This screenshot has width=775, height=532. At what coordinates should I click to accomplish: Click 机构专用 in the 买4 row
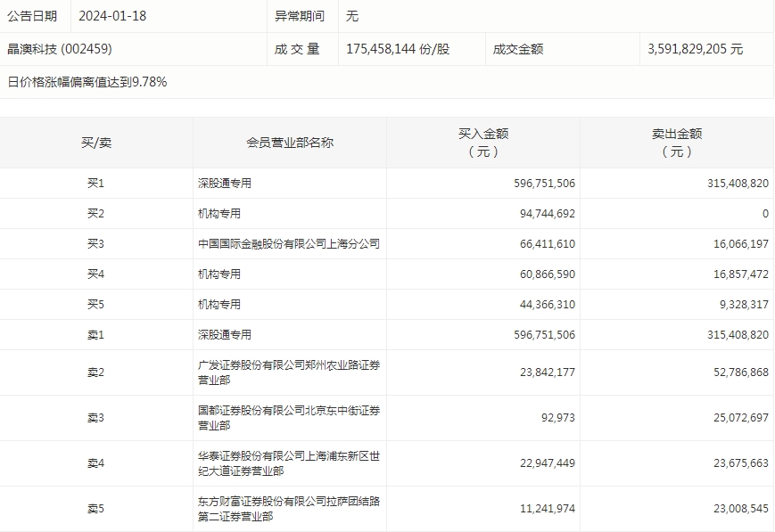219,274
